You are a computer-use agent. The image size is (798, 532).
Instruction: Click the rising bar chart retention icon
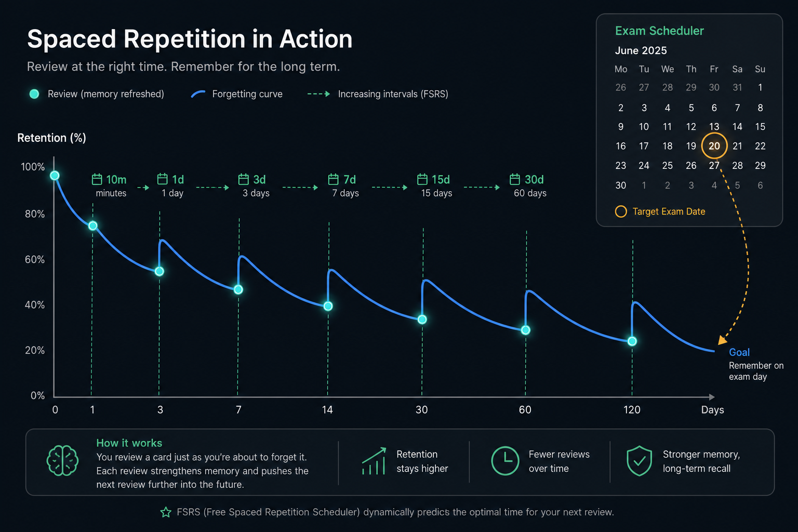374,461
